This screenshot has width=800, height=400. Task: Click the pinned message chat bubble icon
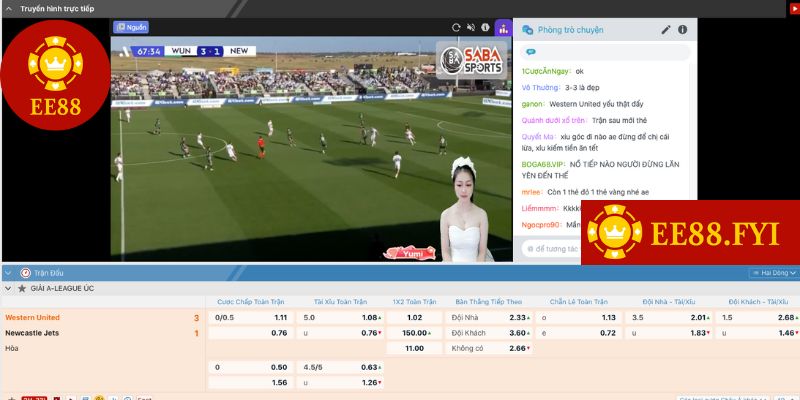(531, 52)
